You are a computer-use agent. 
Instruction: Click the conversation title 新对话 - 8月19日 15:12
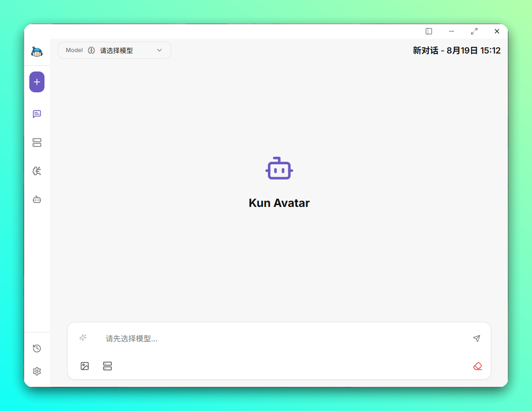point(456,51)
